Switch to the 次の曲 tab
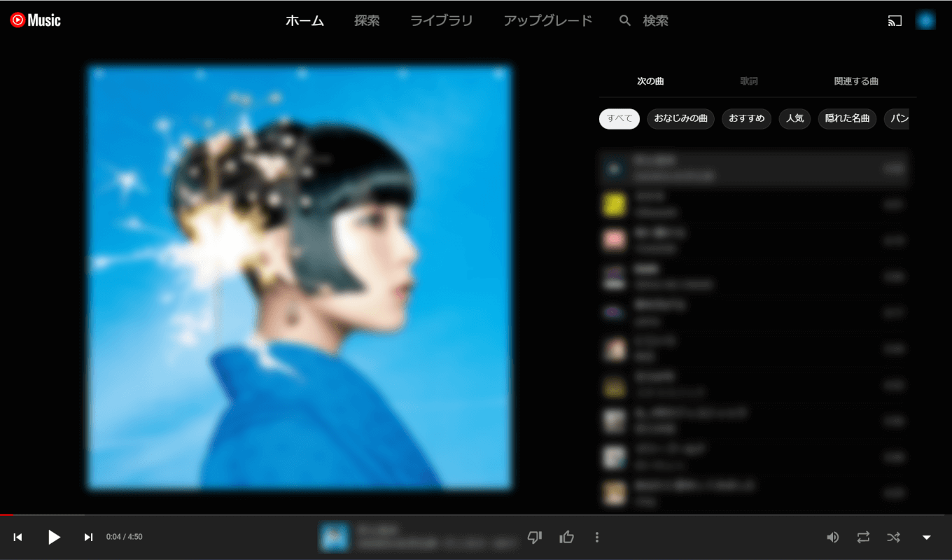 (650, 81)
